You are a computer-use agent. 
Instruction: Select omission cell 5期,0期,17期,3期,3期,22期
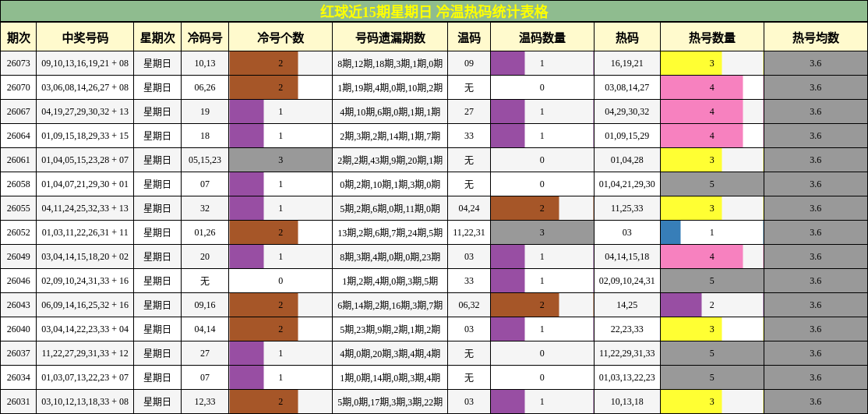390,402
